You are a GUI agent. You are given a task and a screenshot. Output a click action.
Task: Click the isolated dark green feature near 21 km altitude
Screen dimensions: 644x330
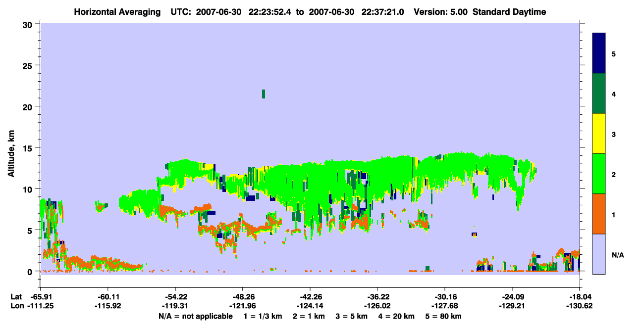(x=264, y=94)
